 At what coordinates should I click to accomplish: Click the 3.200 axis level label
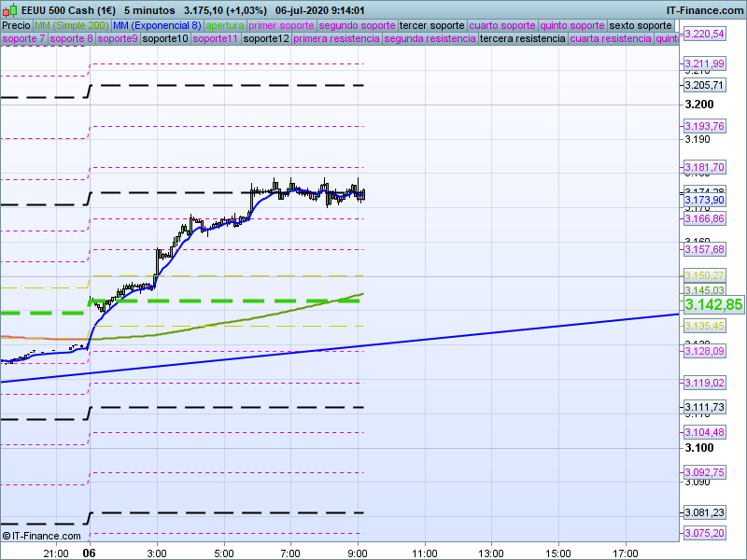click(698, 105)
